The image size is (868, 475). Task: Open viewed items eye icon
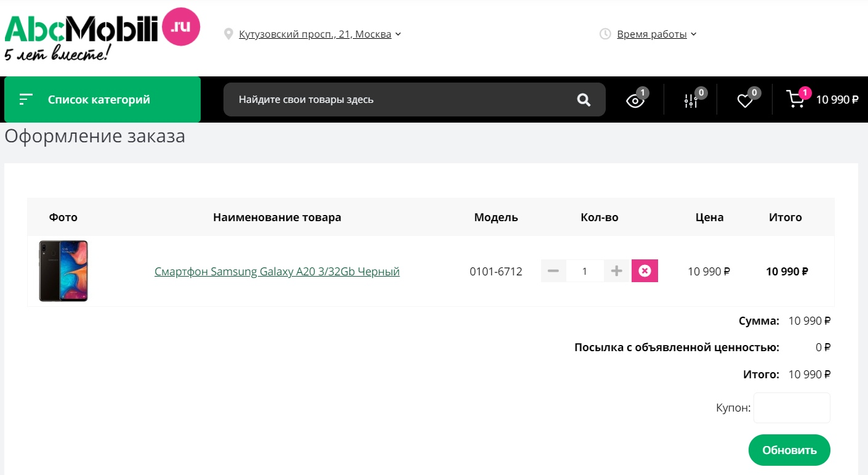[x=635, y=101]
